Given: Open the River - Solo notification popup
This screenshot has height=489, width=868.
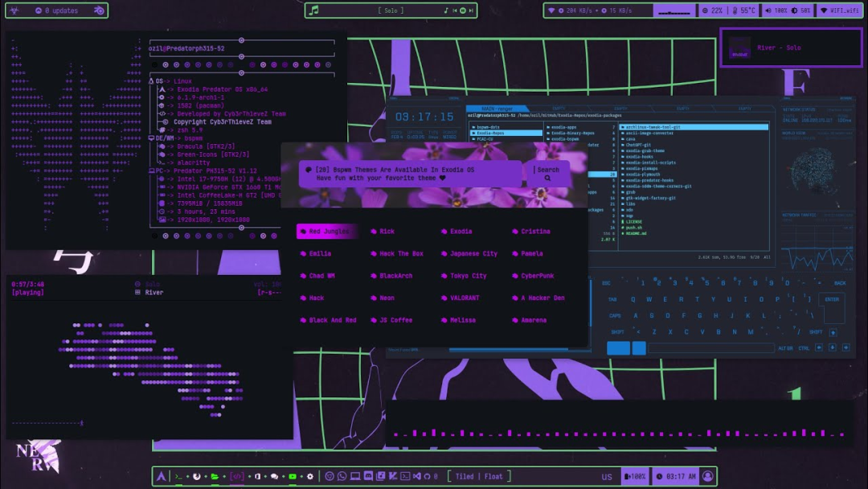Looking at the screenshot, I should click(791, 47).
